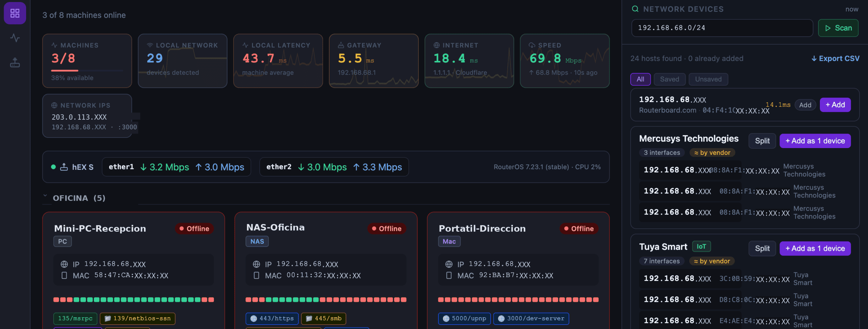The width and height of the screenshot is (868, 329).
Task: Click gray Add pill for Routerboard host
Action: (805, 105)
